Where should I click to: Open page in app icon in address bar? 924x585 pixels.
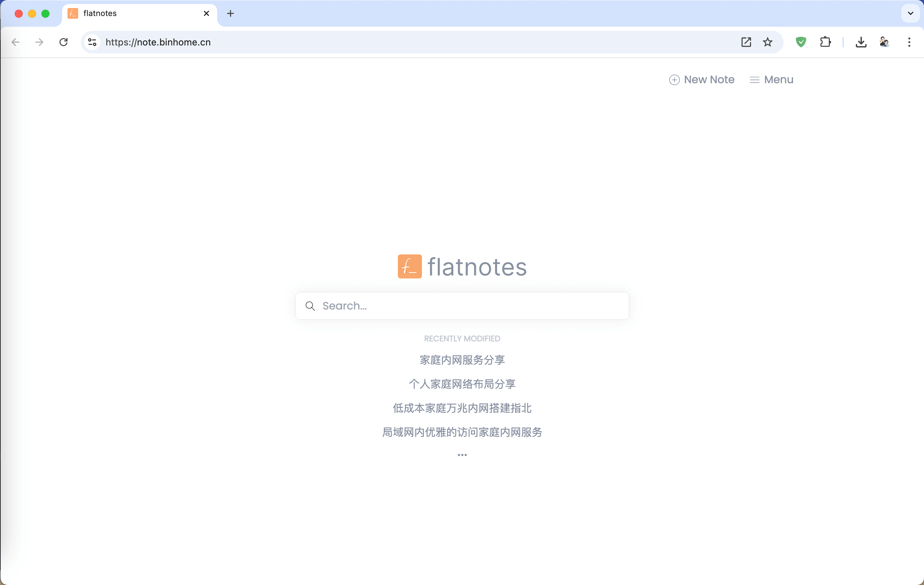coord(746,42)
